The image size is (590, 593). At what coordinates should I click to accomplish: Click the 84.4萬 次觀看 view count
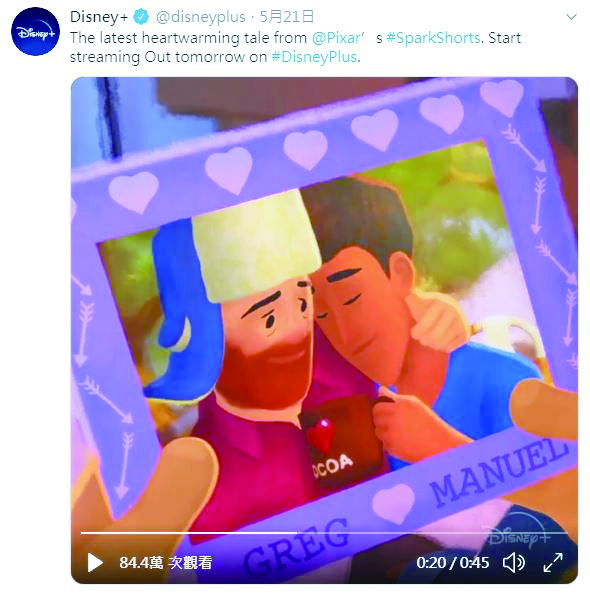(166, 563)
